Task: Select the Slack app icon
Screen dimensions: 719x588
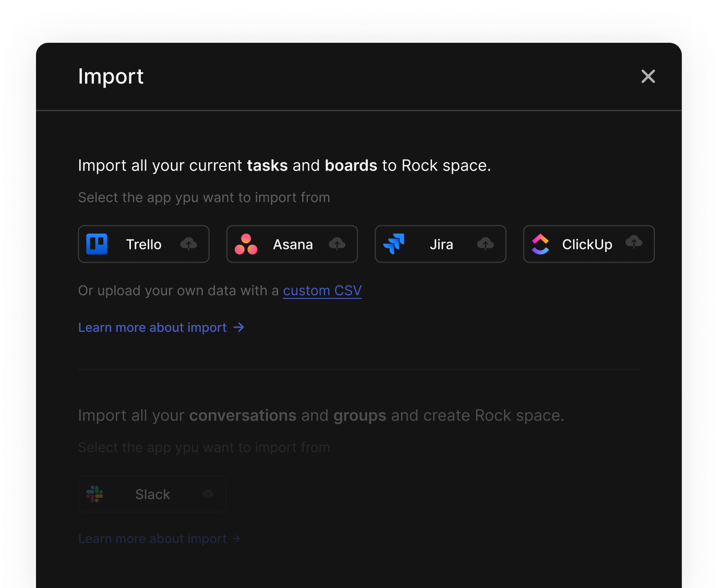Action: click(x=95, y=494)
